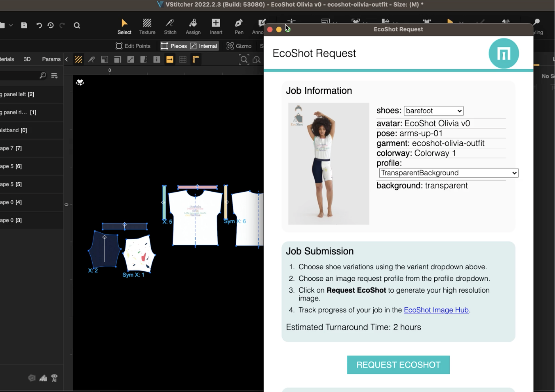This screenshot has width=555, height=392.
Task: Open the TransparentBackground profile dropdown
Action: coord(449,173)
